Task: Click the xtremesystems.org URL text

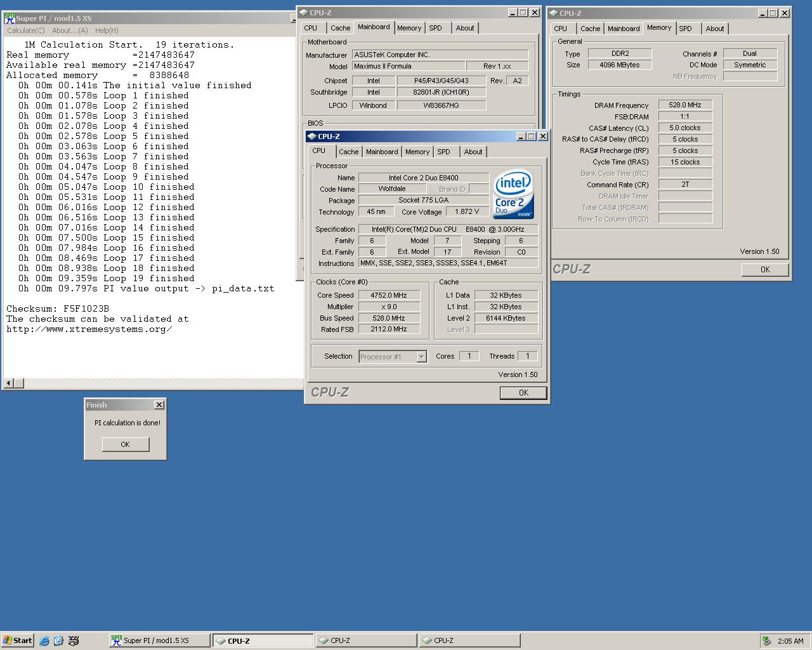Action: point(89,329)
